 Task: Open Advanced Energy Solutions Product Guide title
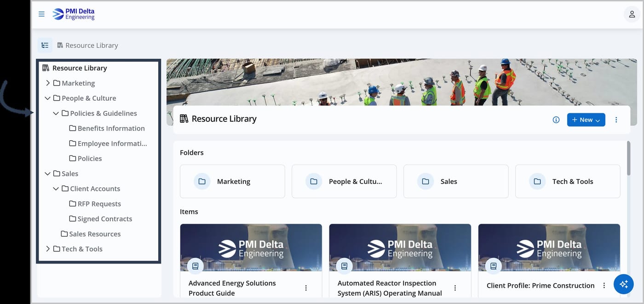(x=232, y=288)
